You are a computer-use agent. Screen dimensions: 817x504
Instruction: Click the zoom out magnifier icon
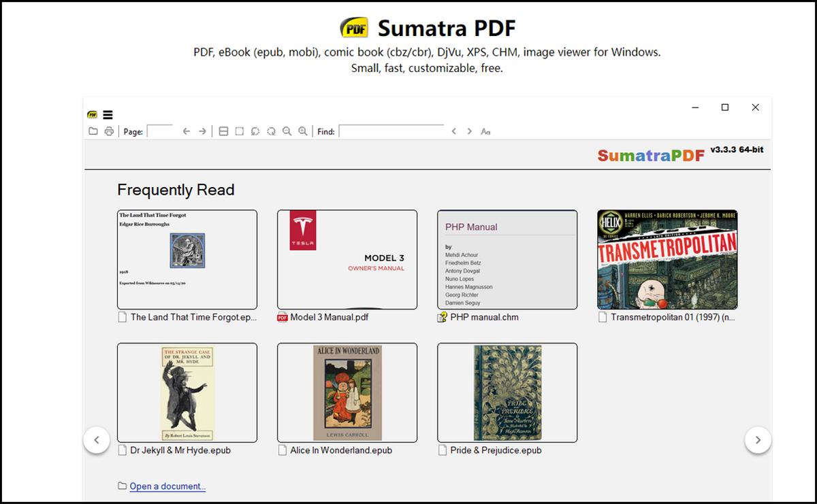[x=287, y=131]
